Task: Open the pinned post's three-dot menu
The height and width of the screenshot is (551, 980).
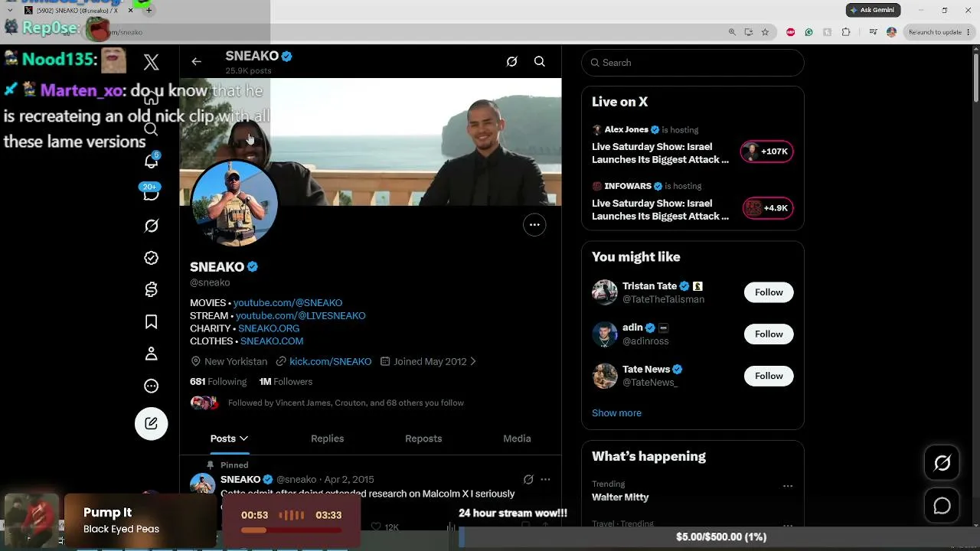Action: point(545,480)
